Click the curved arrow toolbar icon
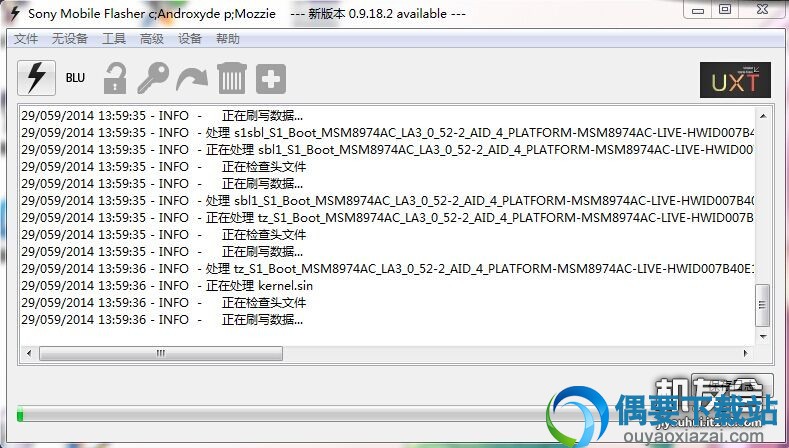This screenshot has width=789, height=448. pyautogui.click(x=192, y=80)
